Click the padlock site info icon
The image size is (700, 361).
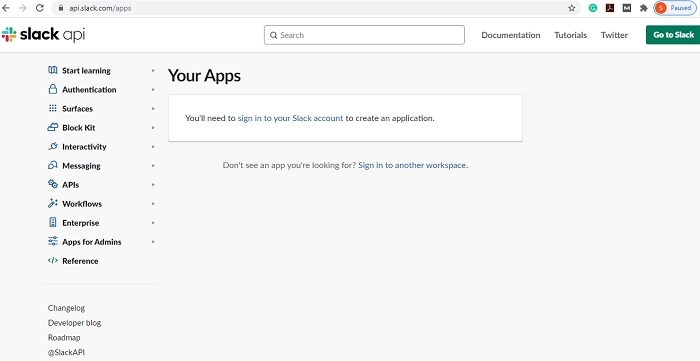[61, 8]
